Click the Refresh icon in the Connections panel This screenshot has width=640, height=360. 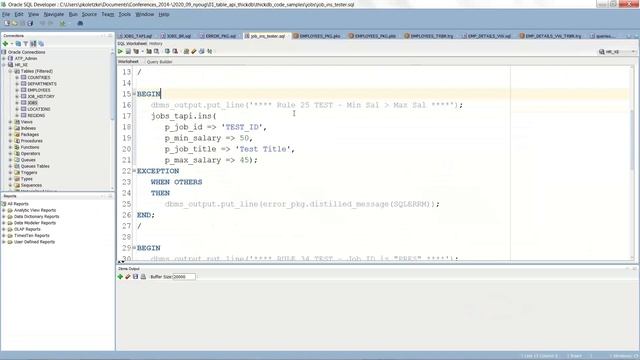point(18,44)
